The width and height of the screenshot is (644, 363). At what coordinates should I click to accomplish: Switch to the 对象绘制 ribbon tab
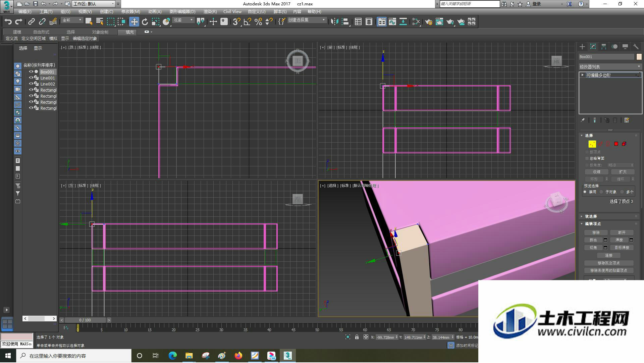(x=100, y=32)
